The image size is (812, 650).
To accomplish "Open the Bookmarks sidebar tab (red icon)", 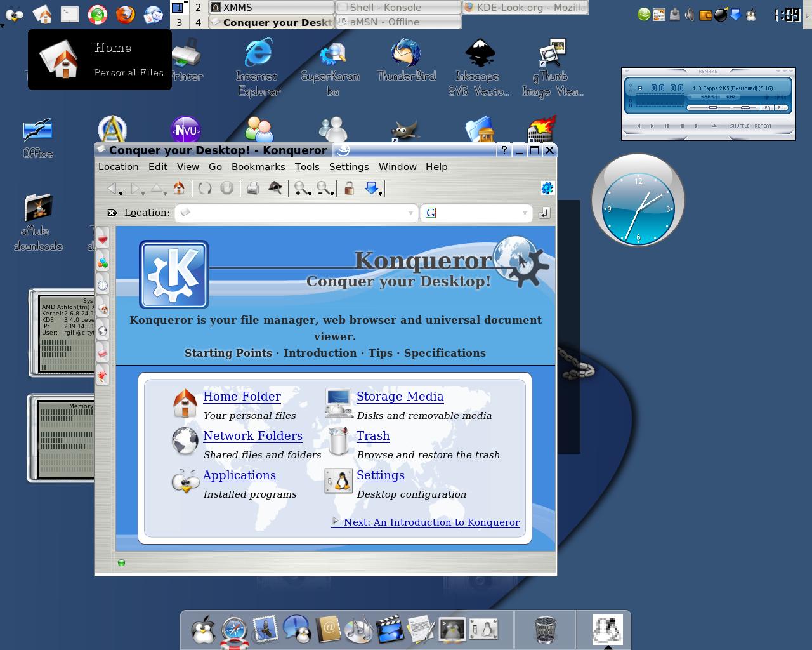I will 103,239.
